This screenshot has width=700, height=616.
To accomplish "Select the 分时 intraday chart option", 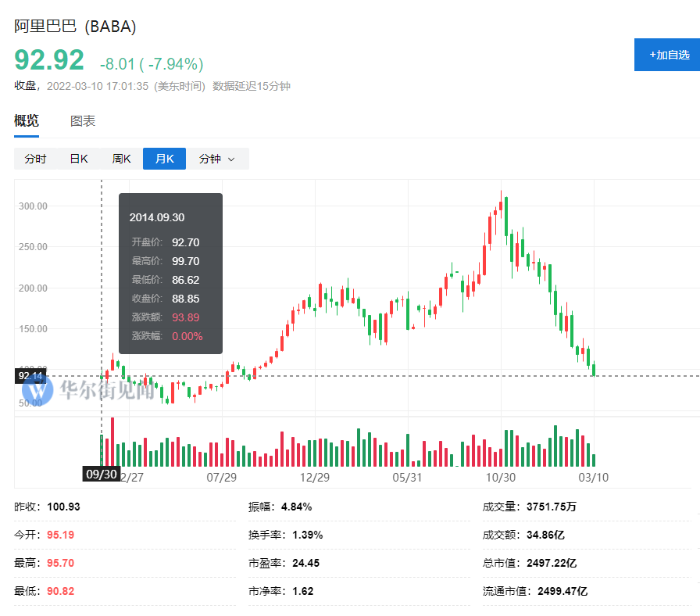I will tap(35, 159).
